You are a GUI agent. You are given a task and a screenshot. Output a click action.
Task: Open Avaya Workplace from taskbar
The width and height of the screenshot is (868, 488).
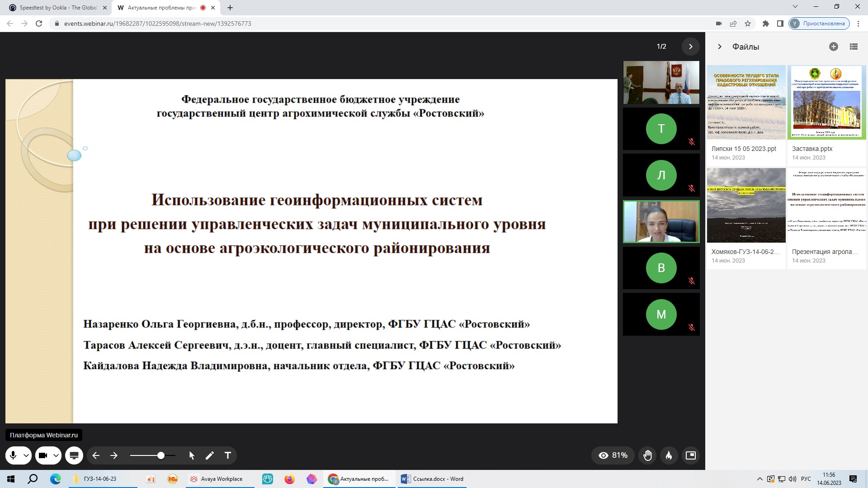[x=220, y=479]
